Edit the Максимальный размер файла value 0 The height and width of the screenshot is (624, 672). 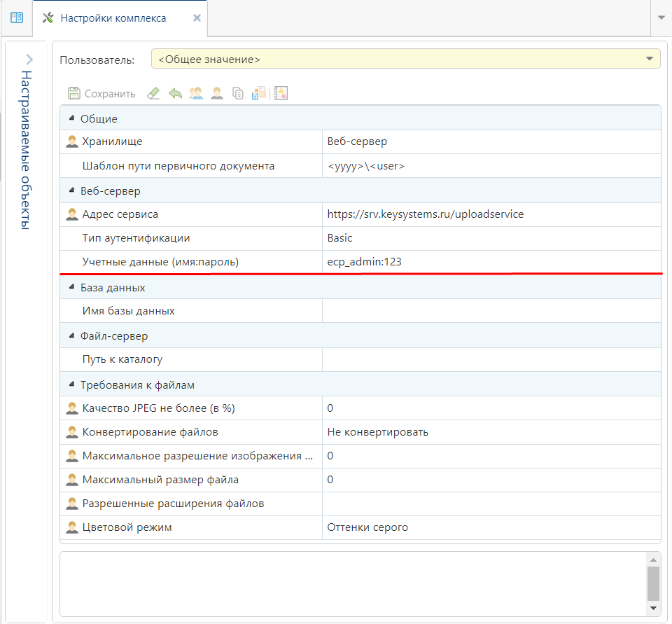(x=491, y=480)
